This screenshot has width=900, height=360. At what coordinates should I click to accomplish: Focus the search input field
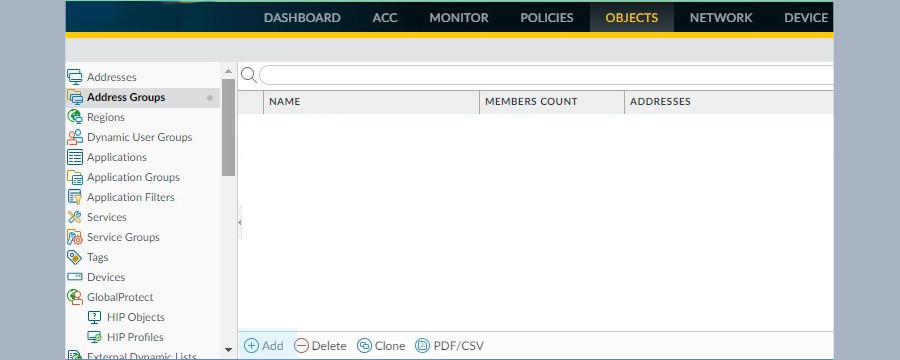pyautogui.click(x=546, y=75)
